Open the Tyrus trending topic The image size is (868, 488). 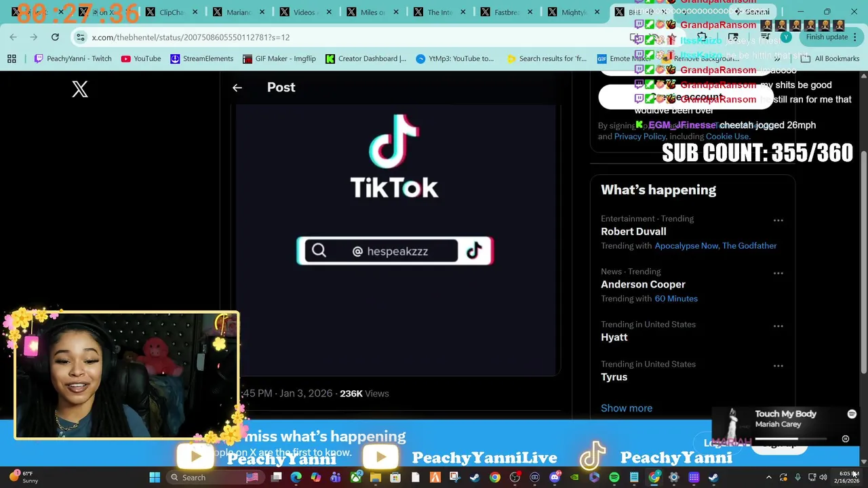click(614, 378)
